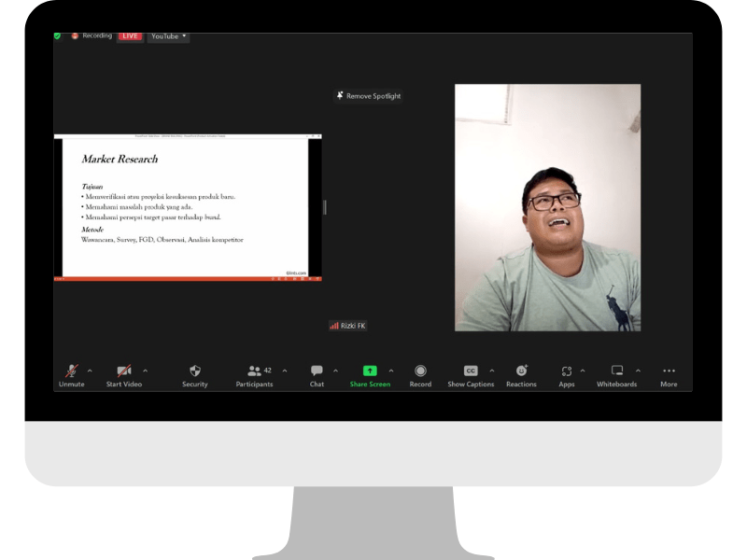Click the green Share Screen button

coord(370,376)
